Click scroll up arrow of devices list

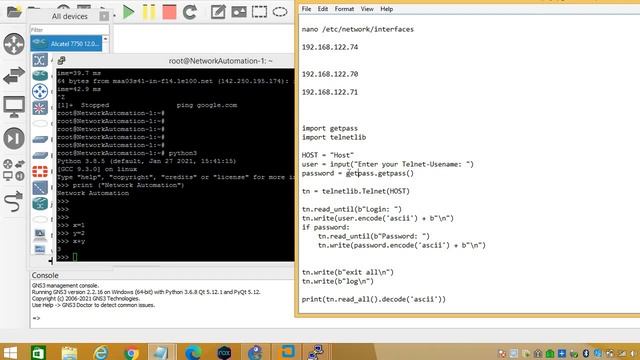[x=105, y=39]
